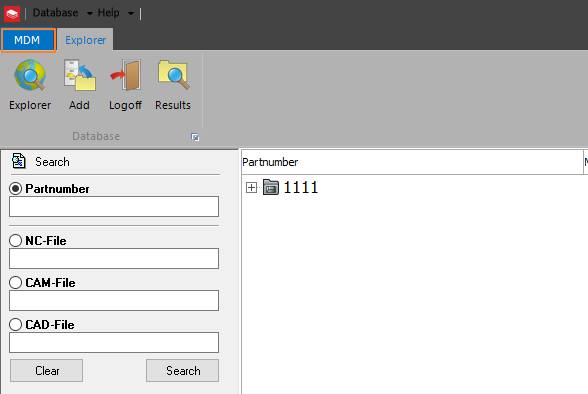Screen dimensions: 588x394
Task: Click the NC-File search input field
Action: click(x=114, y=258)
